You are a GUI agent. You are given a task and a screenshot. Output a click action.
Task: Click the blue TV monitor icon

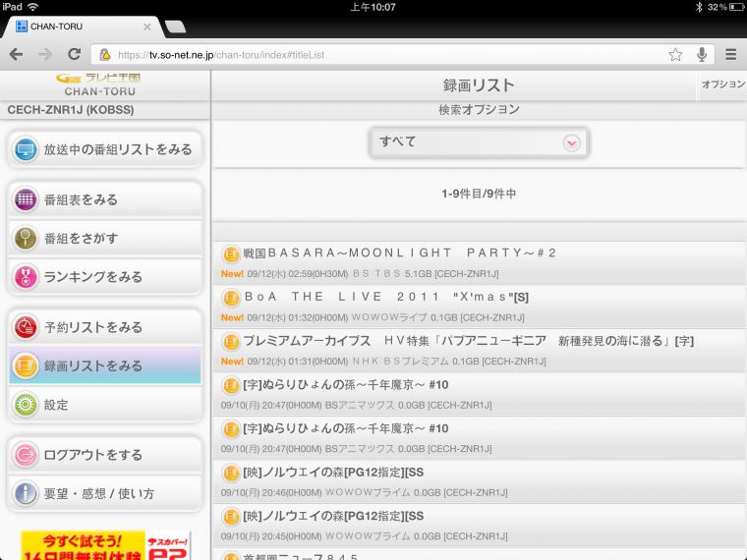click(x=26, y=150)
